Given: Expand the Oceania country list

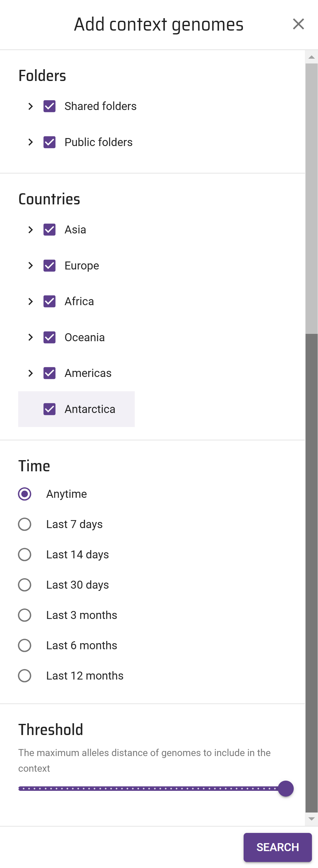Looking at the screenshot, I should (x=31, y=337).
